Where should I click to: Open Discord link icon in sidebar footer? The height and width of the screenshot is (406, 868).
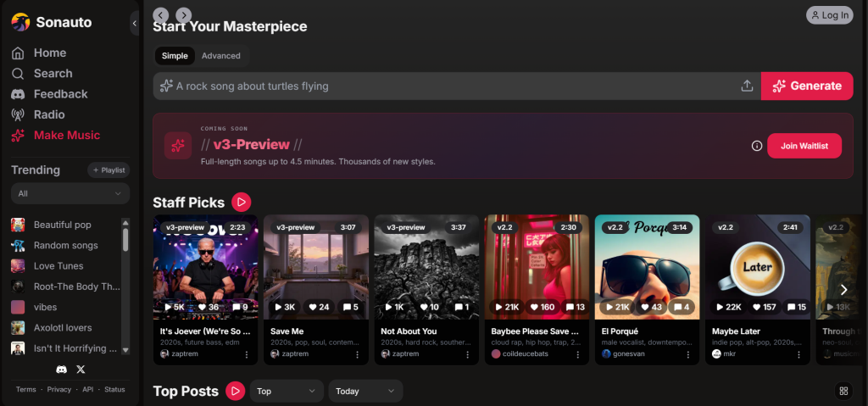pyautogui.click(x=62, y=370)
